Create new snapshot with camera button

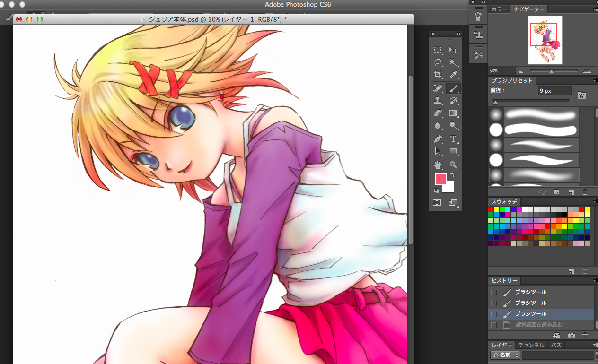[x=572, y=336]
